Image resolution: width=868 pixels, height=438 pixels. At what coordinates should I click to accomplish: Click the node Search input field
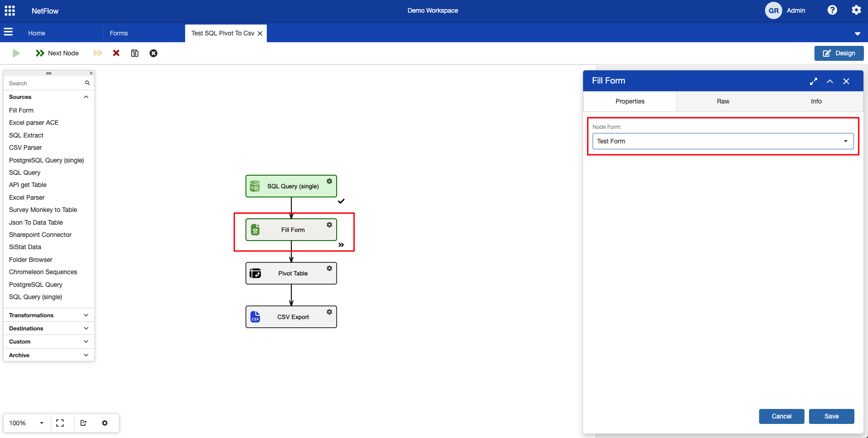(x=45, y=83)
